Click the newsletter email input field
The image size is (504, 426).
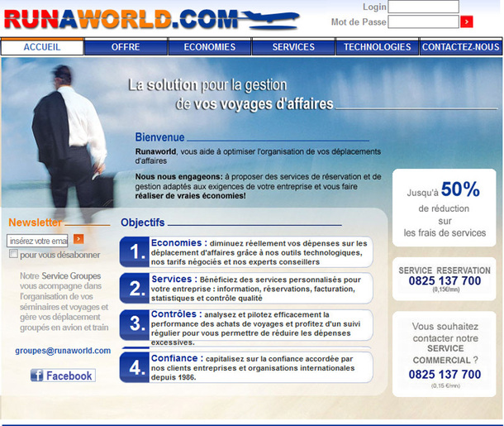(x=38, y=240)
